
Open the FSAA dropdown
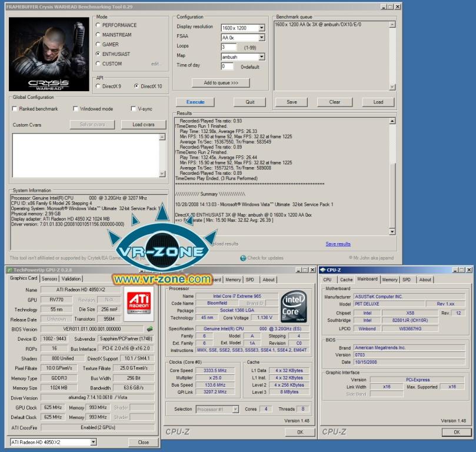coord(262,38)
